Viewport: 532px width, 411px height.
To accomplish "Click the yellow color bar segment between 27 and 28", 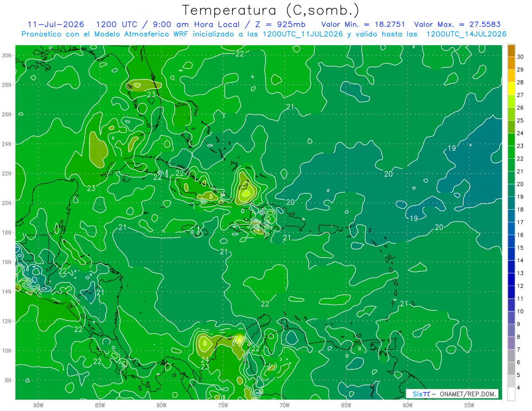I will pos(512,89).
